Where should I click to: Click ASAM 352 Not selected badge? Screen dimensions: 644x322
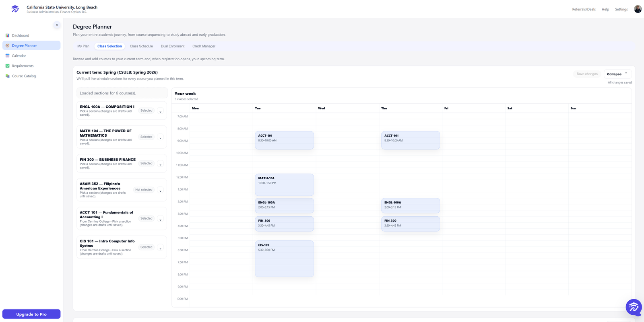(x=144, y=190)
